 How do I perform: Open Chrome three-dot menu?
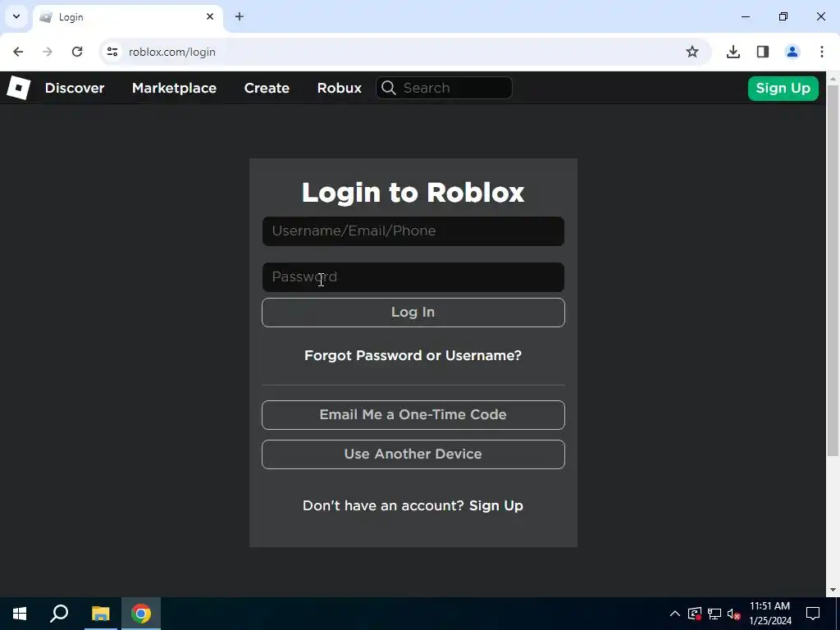click(x=822, y=52)
